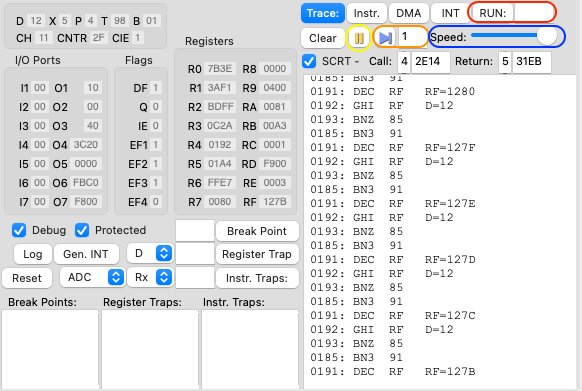
Task: Click the RD register value F900
Action: coord(275,164)
